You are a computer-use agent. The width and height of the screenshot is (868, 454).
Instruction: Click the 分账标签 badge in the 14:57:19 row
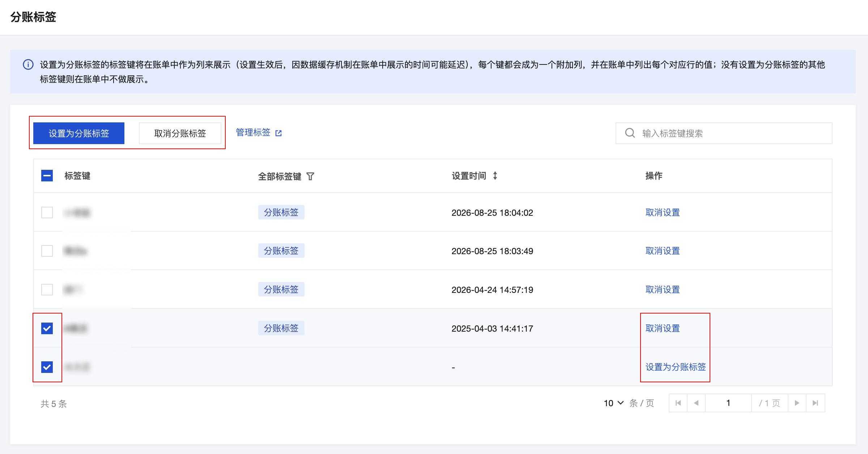tap(281, 289)
